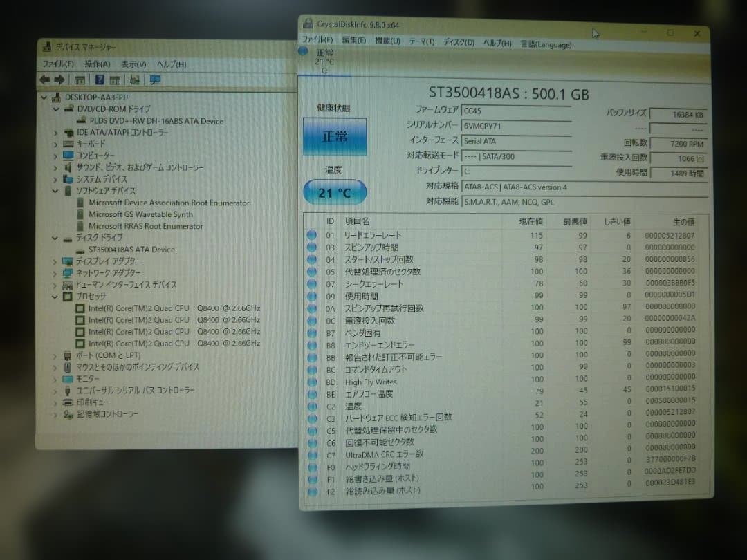Select the drive C status icon in CrystalDiskInfo

[303, 51]
